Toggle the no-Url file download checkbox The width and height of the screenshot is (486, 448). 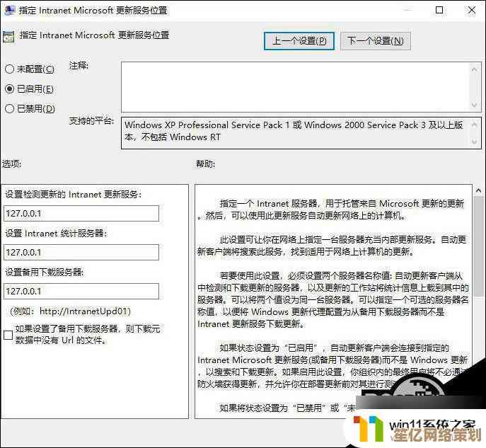tap(8, 335)
